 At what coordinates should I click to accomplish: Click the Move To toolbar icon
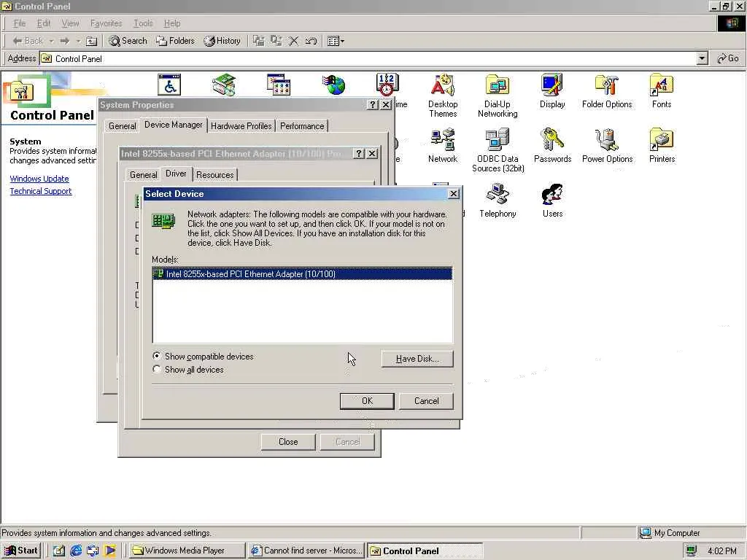click(x=259, y=41)
